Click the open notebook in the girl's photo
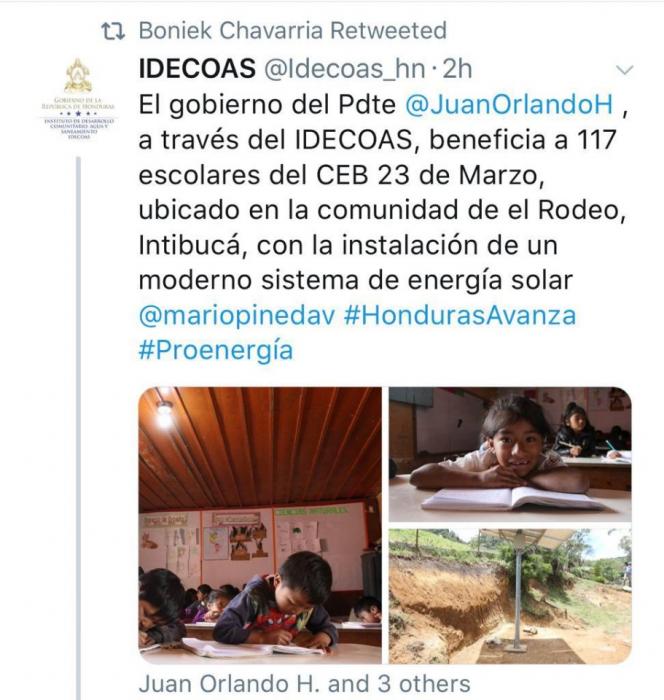Viewport: 664px width, 700px height. click(514, 499)
